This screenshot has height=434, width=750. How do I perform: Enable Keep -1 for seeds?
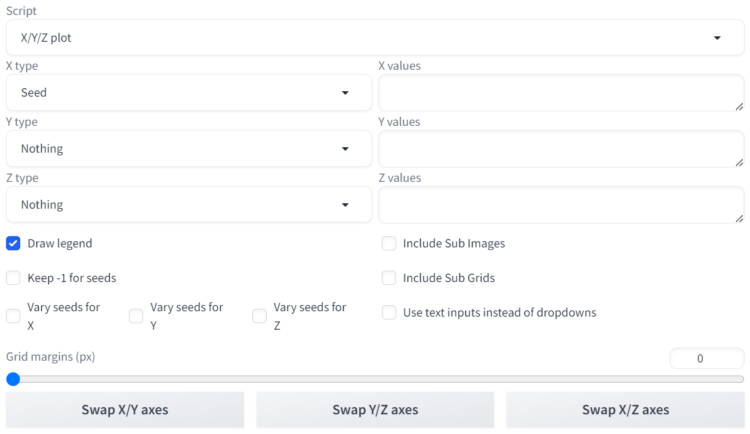pos(13,278)
